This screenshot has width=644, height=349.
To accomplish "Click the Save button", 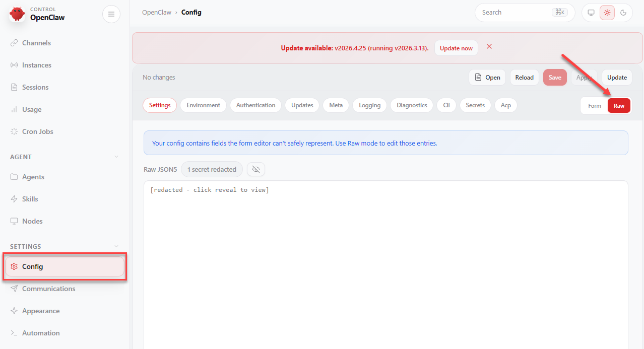I will (x=555, y=77).
